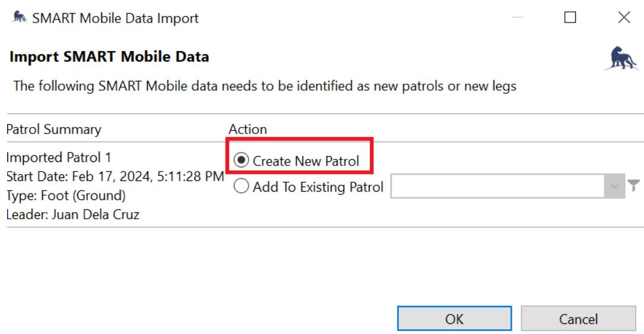This screenshot has height=334, width=644.
Task: Click the Patrol Summary column header
Action: [53, 129]
